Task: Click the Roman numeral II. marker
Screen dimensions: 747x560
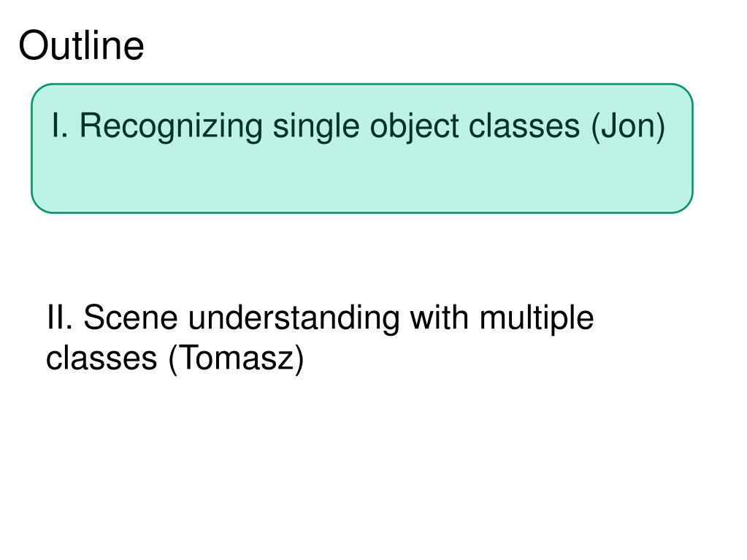Action: point(60,317)
